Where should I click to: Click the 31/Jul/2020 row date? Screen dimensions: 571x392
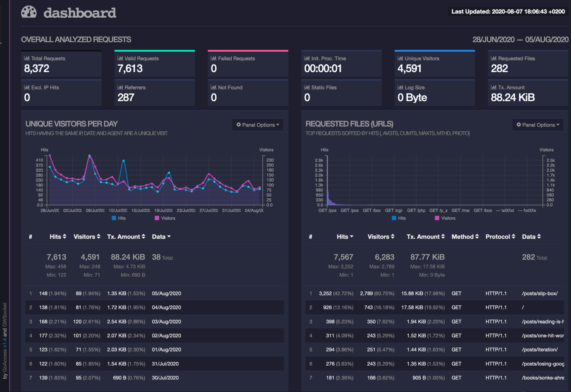[x=165, y=364]
